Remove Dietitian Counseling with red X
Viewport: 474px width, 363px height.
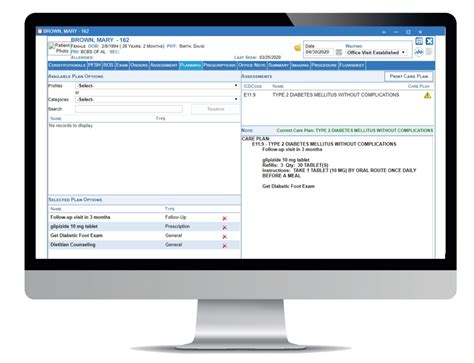224,246
